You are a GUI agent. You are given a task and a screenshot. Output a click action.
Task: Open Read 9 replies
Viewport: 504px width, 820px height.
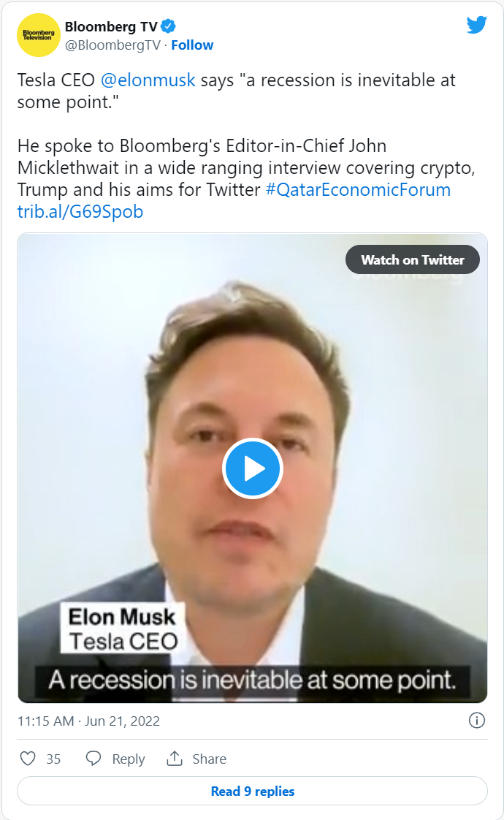pos(252,791)
